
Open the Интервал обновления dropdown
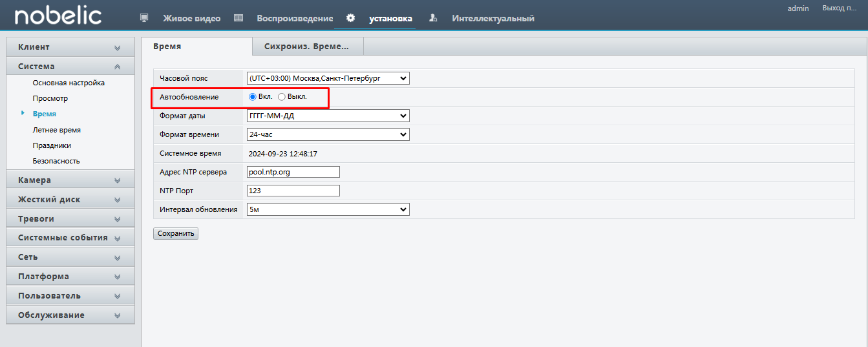coord(328,209)
